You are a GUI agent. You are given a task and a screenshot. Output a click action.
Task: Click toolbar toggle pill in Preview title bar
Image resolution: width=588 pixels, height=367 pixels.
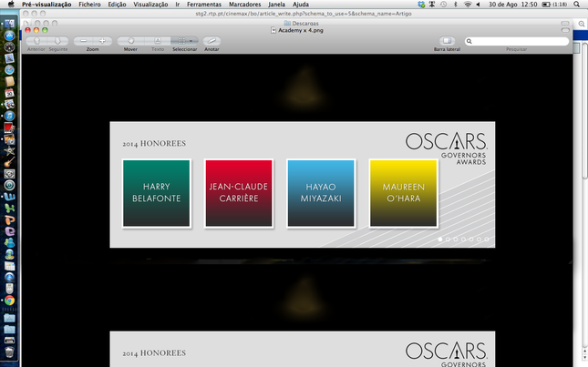tap(565, 30)
